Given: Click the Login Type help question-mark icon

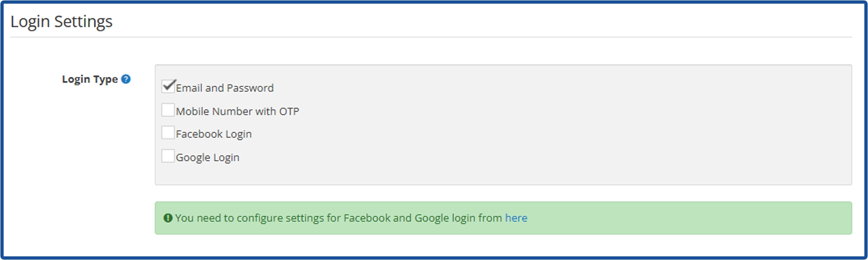Looking at the screenshot, I should (x=126, y=79).
